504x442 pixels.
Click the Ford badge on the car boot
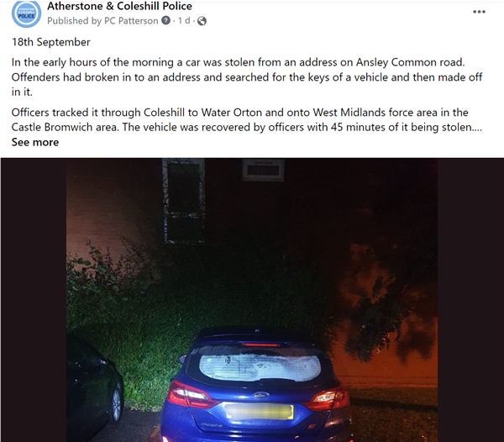pyautogui.click(x=260, y=395)
